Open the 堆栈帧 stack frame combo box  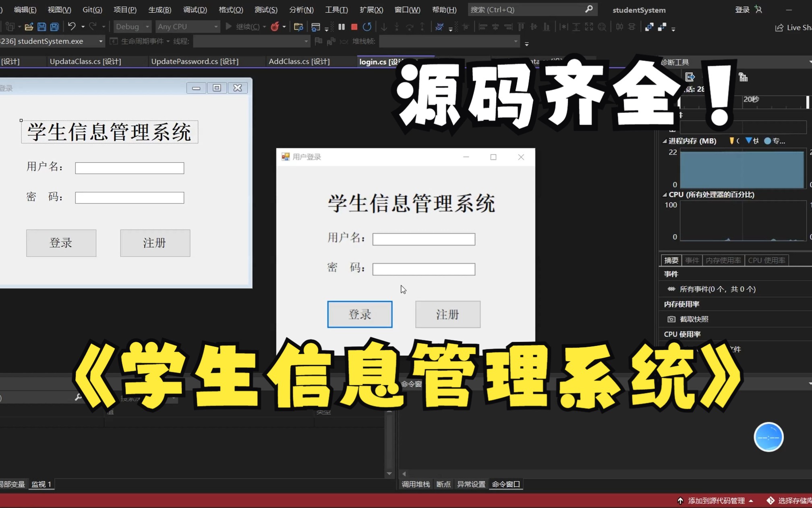coord(449,41)
